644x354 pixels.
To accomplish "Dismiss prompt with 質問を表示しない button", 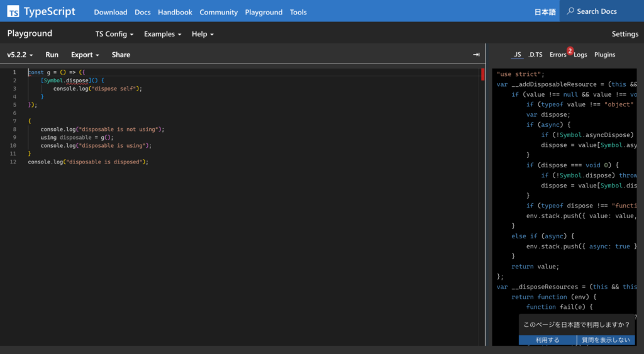I will [606, 340].
